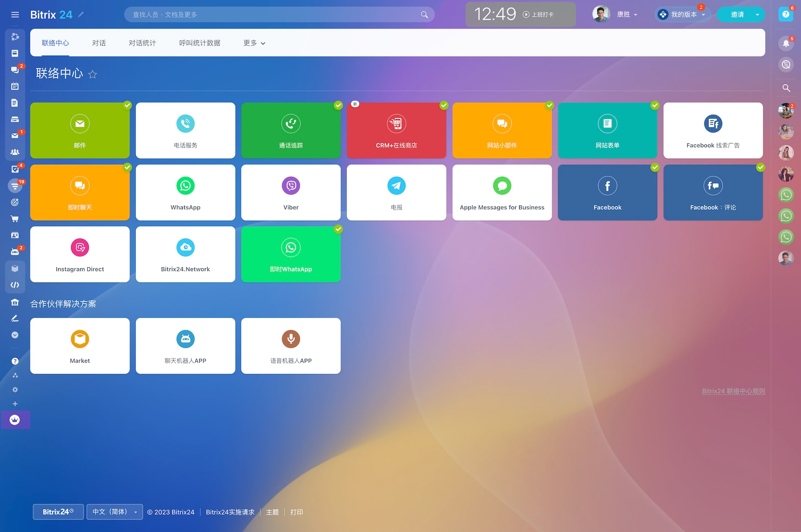
Task: Open the blue Facebook tile
Action: click(x=608, y=192)
